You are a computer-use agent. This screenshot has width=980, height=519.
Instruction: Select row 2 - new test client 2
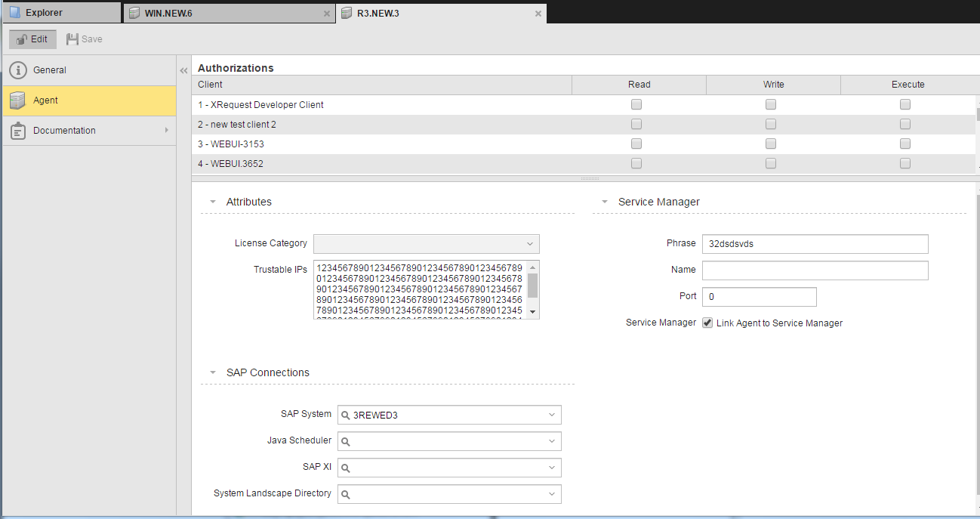583,124
